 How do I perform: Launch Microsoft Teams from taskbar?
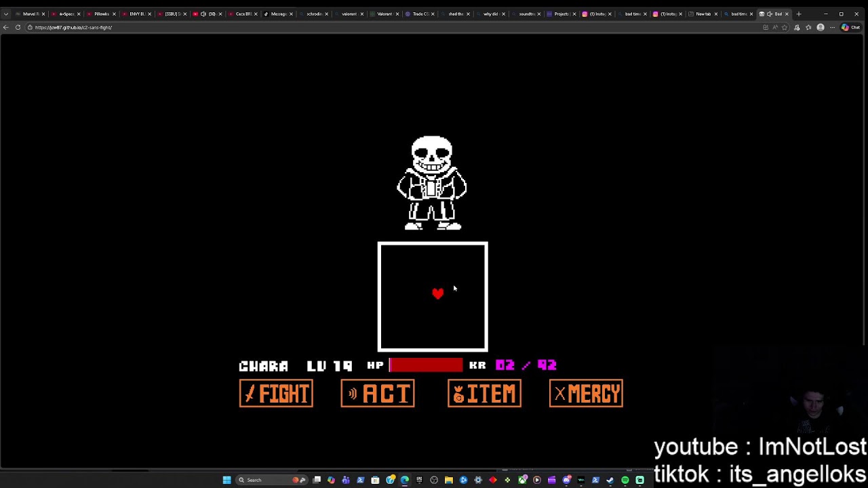[346, 480]
